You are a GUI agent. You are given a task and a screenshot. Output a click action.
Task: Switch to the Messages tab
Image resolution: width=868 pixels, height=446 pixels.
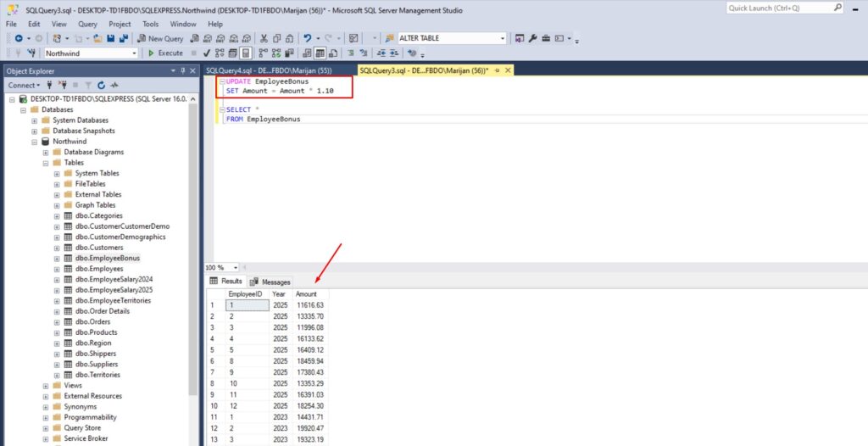pos(270,282)
